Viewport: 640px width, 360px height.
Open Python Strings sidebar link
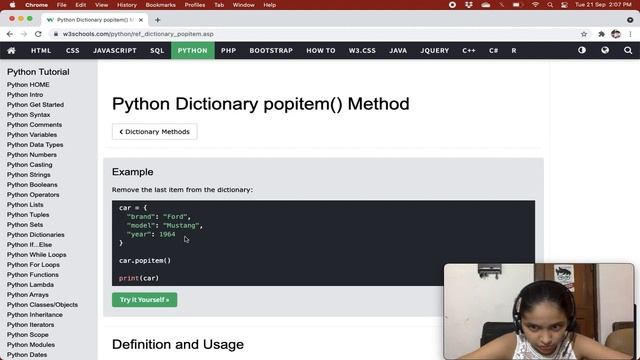click(29, 175)
